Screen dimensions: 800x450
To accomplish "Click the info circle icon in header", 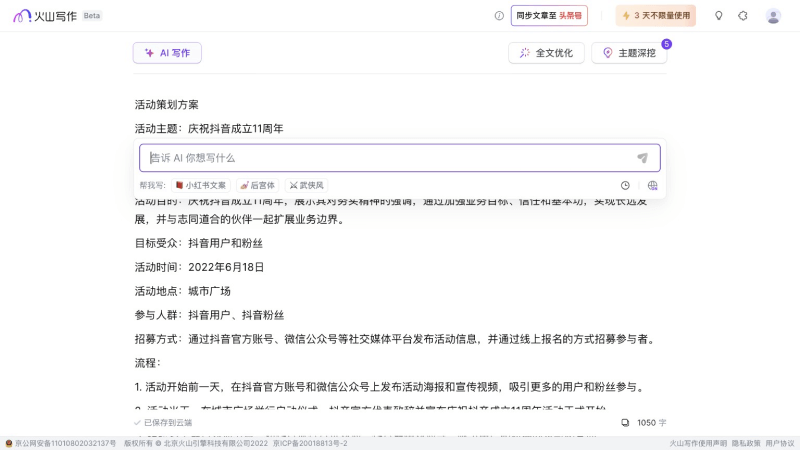I will coord(499,16).
